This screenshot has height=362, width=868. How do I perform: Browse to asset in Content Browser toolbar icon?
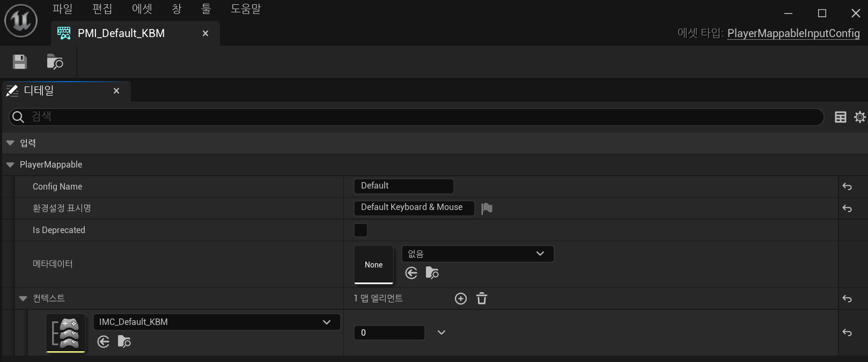(x=55, y=62)
